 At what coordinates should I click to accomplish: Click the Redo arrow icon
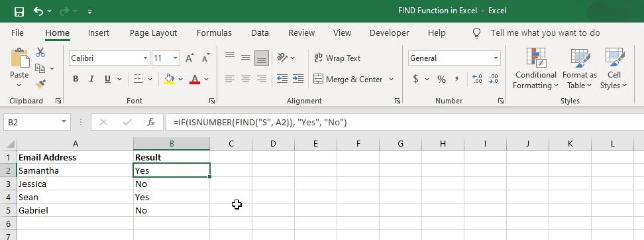click(64, 11)
